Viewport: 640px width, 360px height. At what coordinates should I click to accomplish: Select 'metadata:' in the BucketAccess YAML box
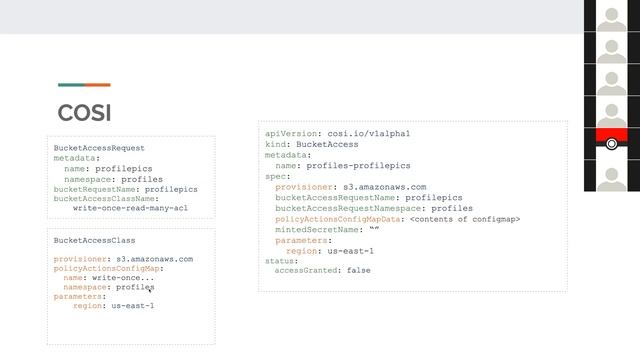288,155
